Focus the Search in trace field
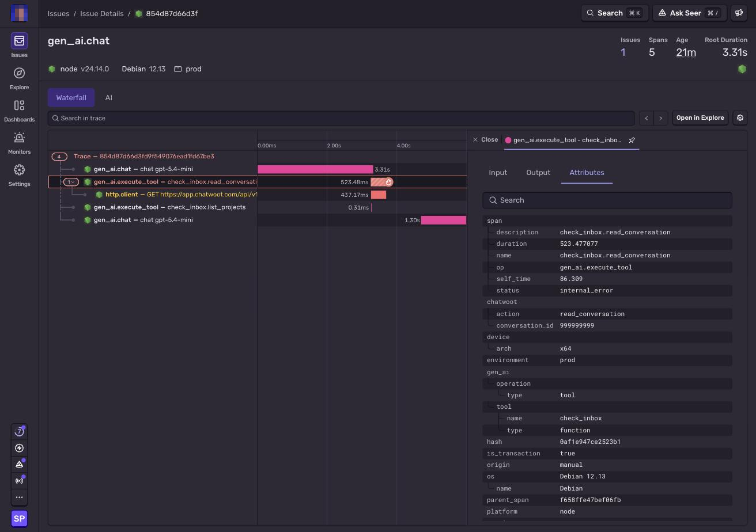756x532 pixels. coord(341,118)
